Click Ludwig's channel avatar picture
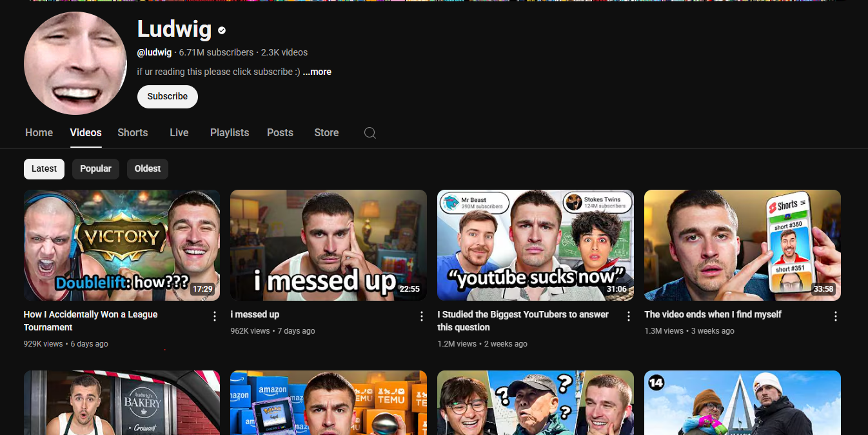The image size is (868, 435). click(x=75, y=63)
